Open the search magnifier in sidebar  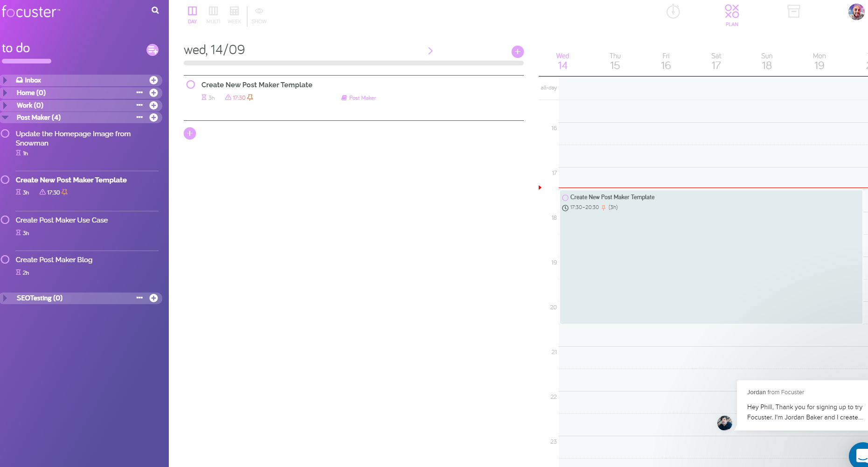coord(155,10)
